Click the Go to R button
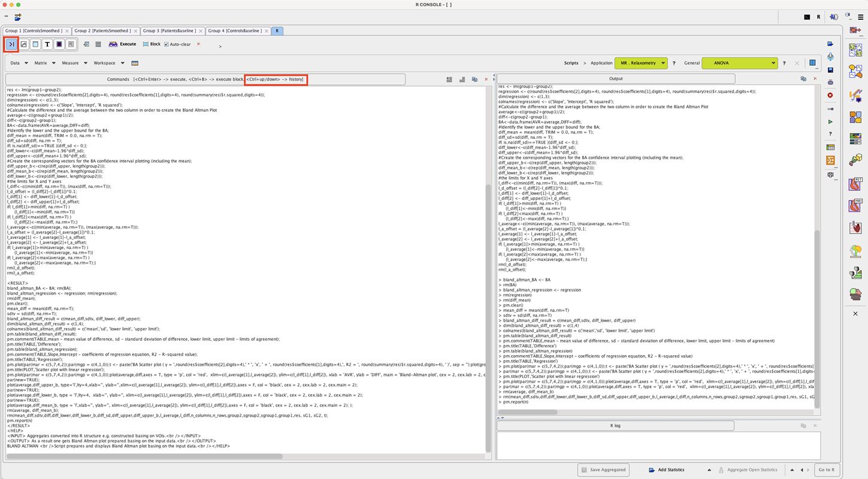868x479 pixels. [826, 469]
